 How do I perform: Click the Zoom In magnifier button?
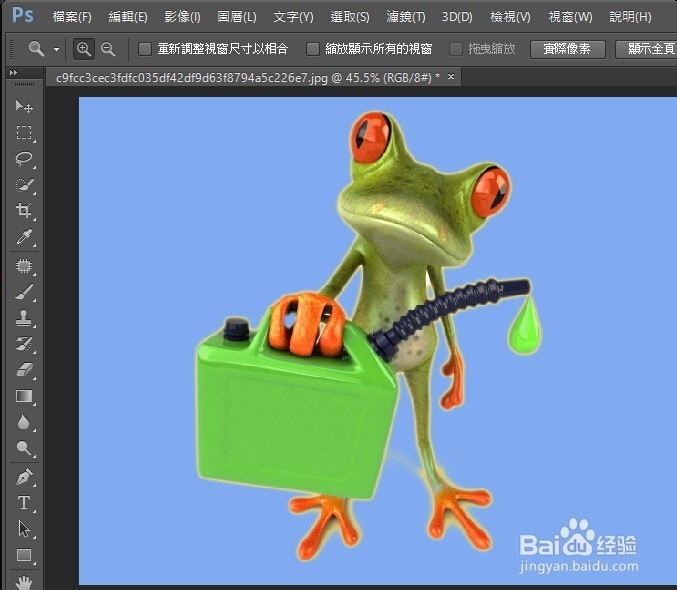coord(84,49)
